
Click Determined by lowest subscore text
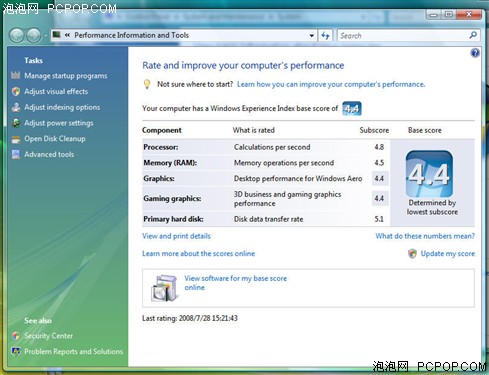[432, 207]
